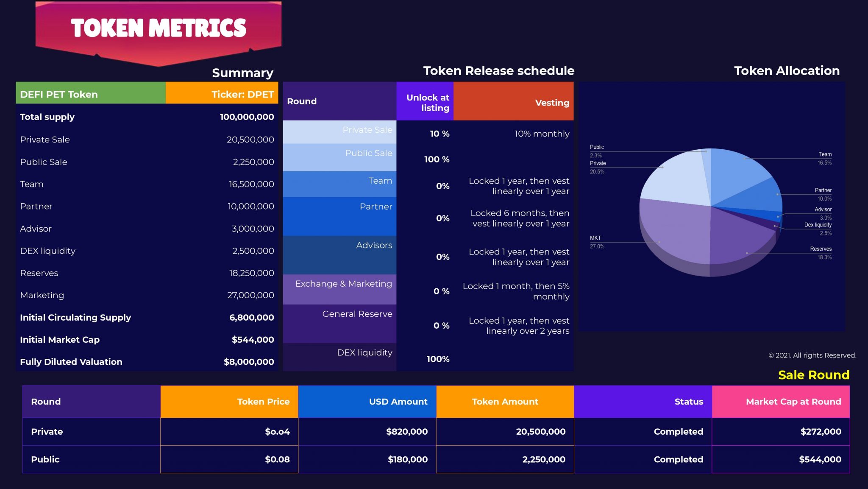Click the Private Sale color row
Screen dimensions: 868x489
coord(339,132)
